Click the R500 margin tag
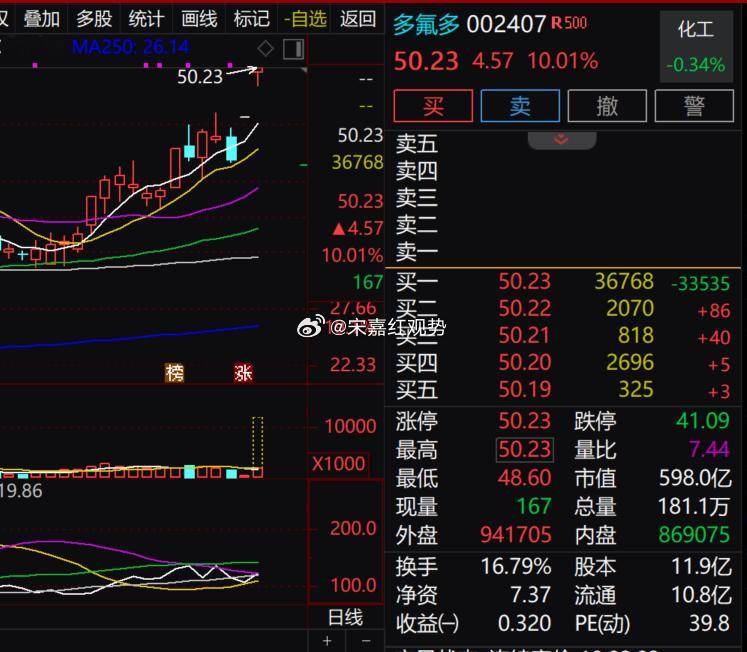 (x=569, y=23)
